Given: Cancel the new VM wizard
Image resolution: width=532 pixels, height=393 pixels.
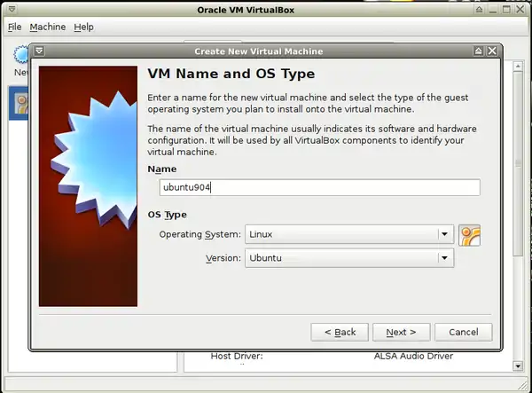Looking at the screenshot, I should [463, 332].
